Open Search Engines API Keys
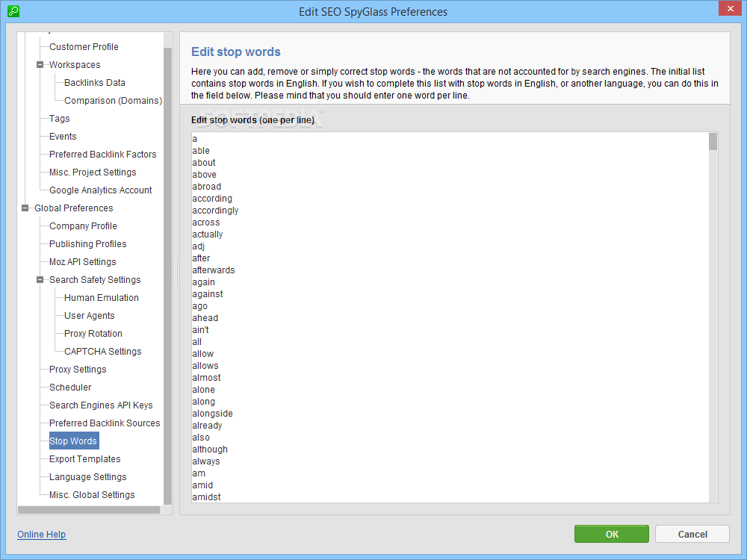 tap(101, 405)
